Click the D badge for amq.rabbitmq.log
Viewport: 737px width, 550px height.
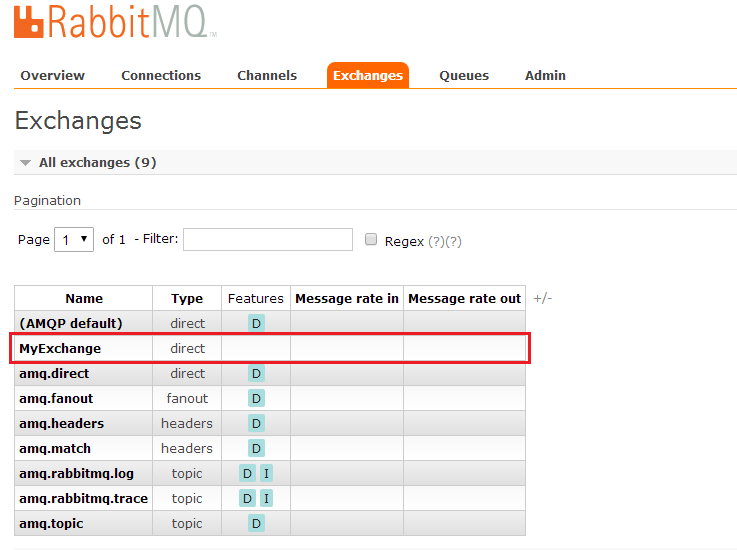(247, 473)
